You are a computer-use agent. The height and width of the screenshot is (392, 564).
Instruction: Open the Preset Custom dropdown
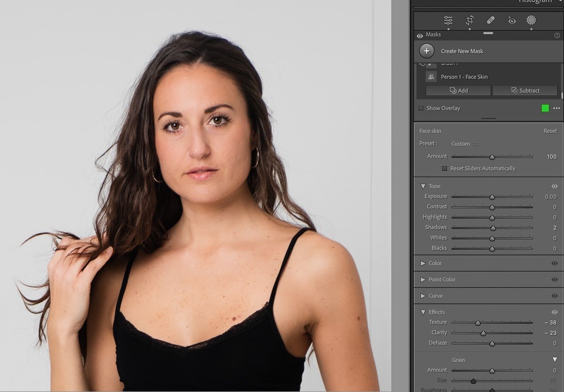pos(462,143)
